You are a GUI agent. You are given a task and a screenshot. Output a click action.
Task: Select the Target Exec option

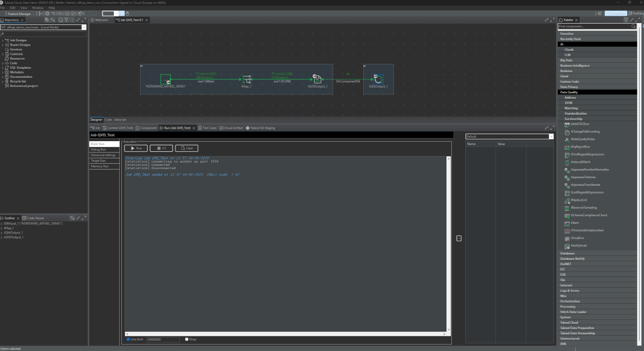(104, 160)
